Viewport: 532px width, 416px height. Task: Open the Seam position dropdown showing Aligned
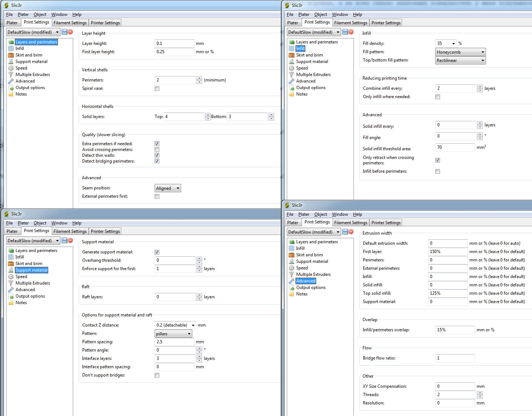[x=168, y=188]
